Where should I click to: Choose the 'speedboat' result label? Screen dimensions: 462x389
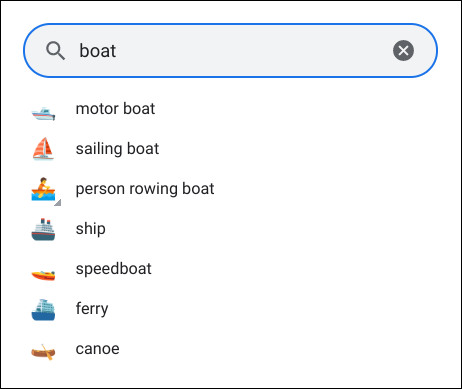tap(114, 269)
